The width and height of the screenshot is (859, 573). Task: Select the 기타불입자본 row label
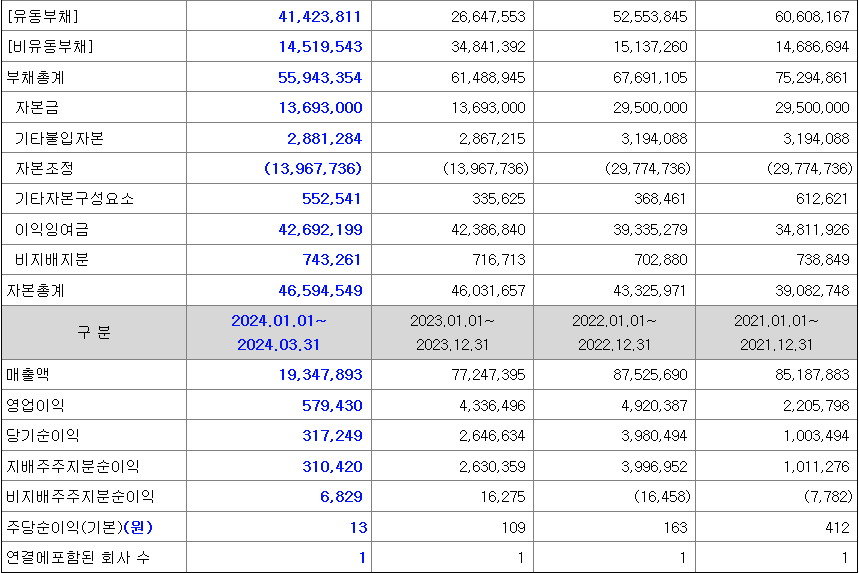[59, 138]
